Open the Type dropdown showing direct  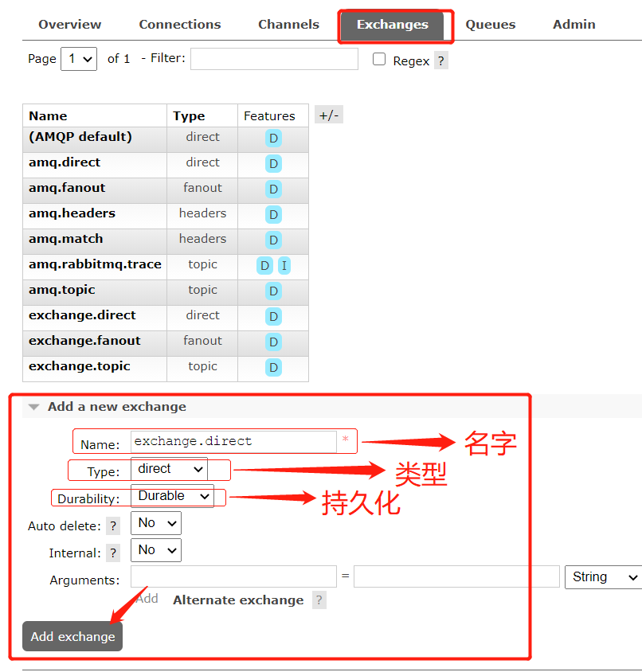point(169,469)
